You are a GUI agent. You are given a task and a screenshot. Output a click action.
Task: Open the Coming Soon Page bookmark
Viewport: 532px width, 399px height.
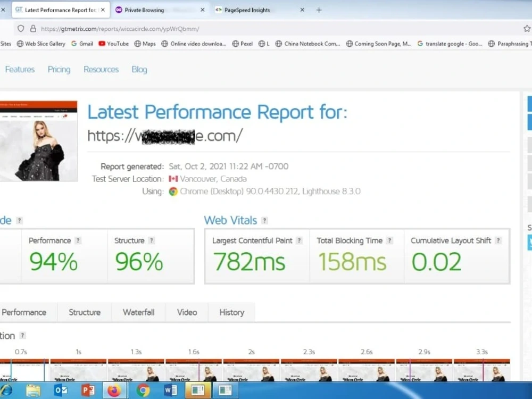tap(379, 44)
